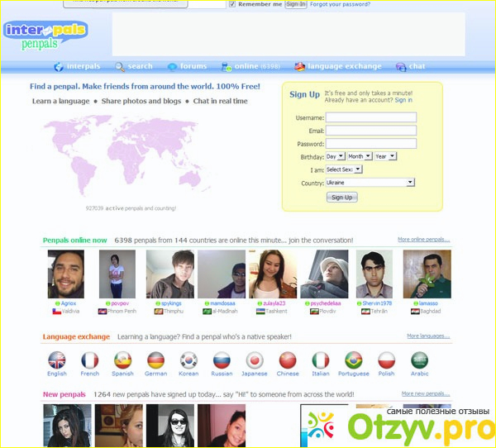The height and width of the screenshot is (448, 496).
Task: Pick the Spanish flag icon
Action: [x=122, y=360]
